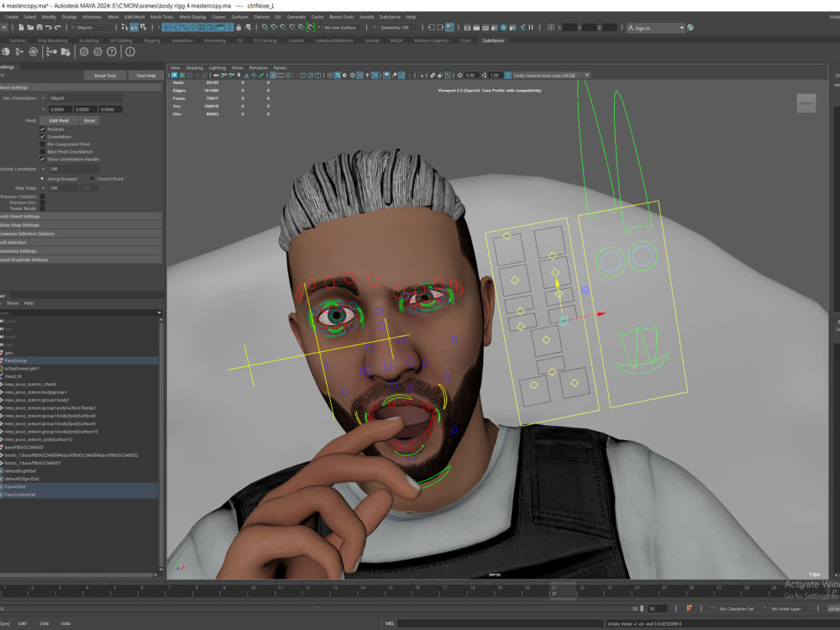Click the Reset Tool button
The width and height of the screenshot is (840, 630).
(x=105, y=76)
